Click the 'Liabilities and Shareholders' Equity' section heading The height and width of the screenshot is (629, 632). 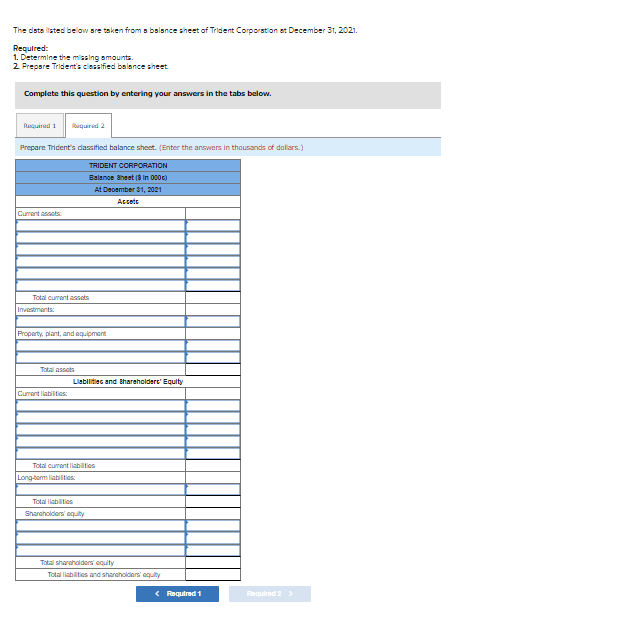click(128, 382)
